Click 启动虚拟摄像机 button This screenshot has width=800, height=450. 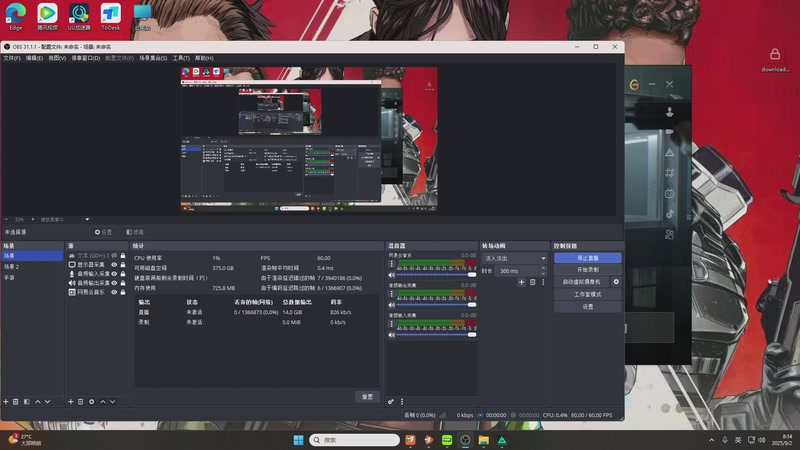click(582, 282)
